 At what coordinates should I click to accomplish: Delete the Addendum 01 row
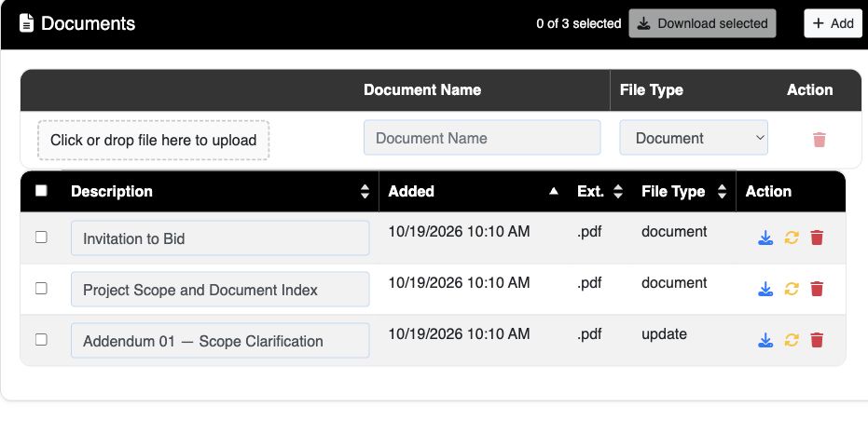(x=817, y=340)
